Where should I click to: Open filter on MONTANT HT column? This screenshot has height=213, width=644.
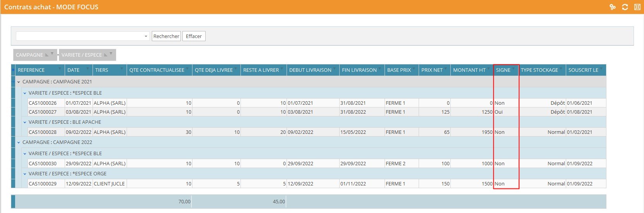489,69
